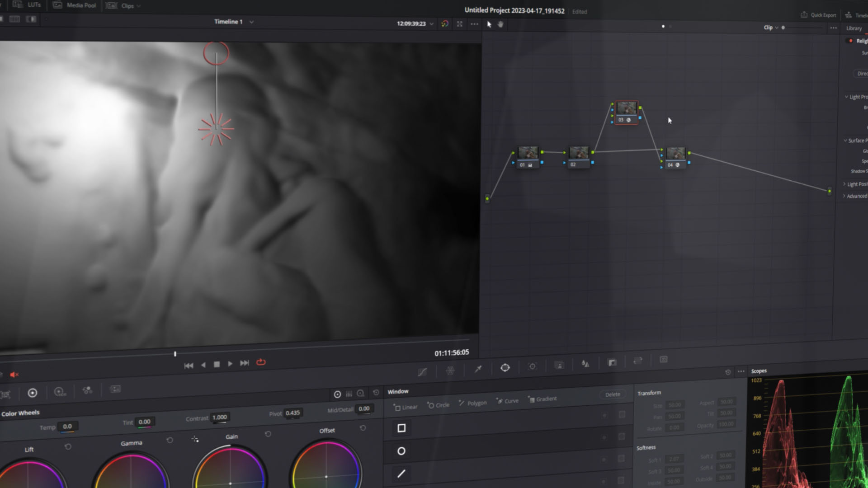Toggle the red loop playback button
This screenshot has height=488, width=868.
point(261,362)
